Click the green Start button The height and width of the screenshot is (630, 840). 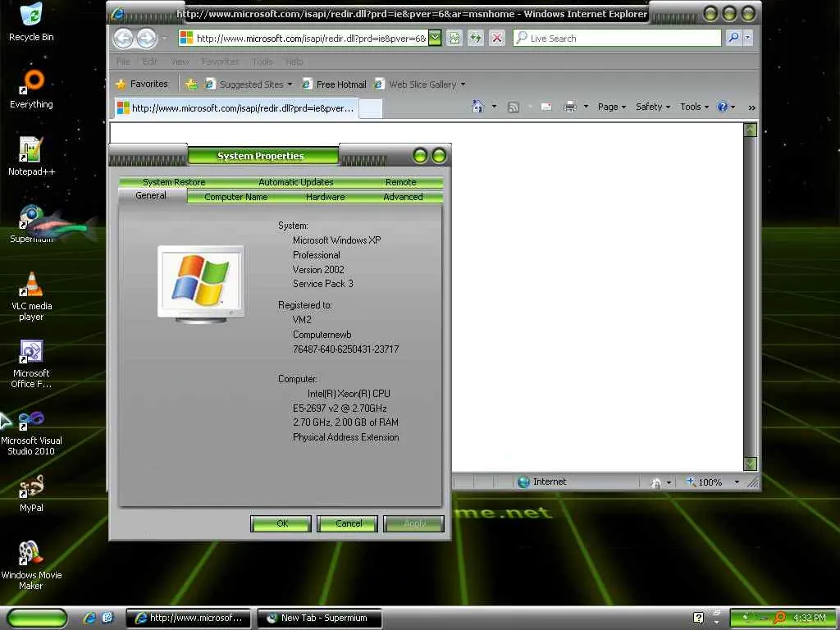click(36, 618)
